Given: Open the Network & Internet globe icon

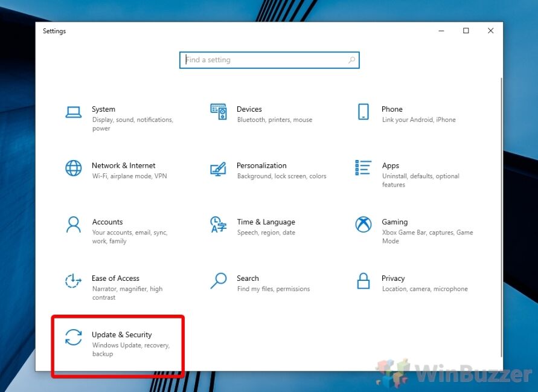Looking at the screenshot, I should (x=74, y=168).
